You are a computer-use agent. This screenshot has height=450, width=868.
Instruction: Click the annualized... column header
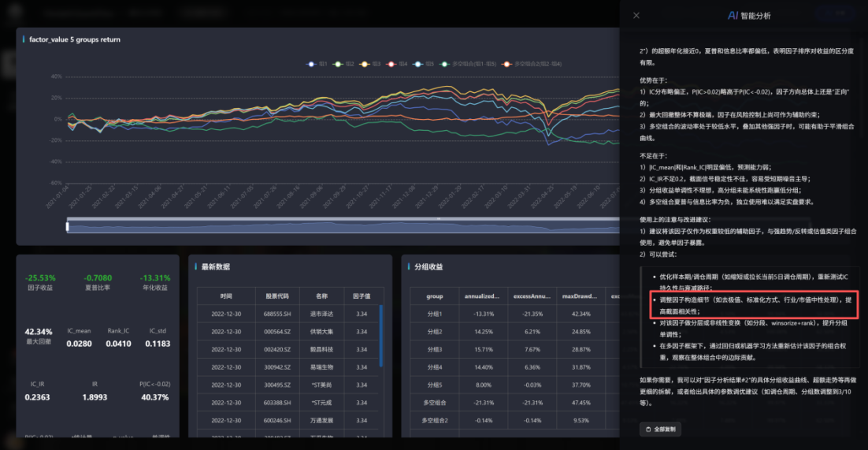pyautogui.click(x=482, y=296)
